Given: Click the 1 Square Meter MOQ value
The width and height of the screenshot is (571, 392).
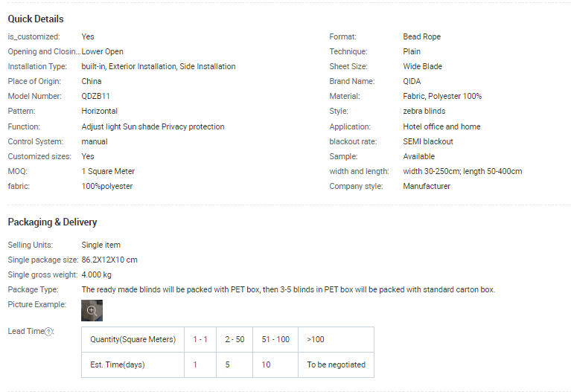Looking at the screenshot, I should pyautogui.click(x=108, y=172).
